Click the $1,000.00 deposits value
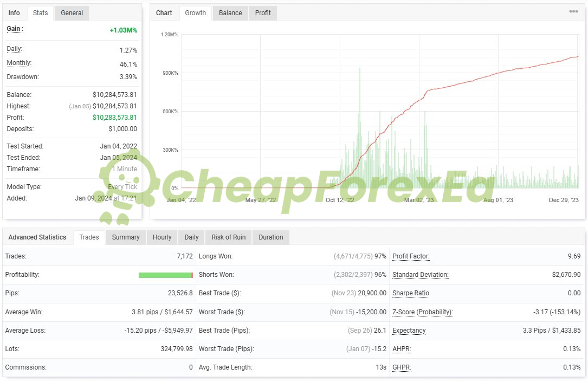Viewport: 588px width, 382px height. [x=122, y=129]
